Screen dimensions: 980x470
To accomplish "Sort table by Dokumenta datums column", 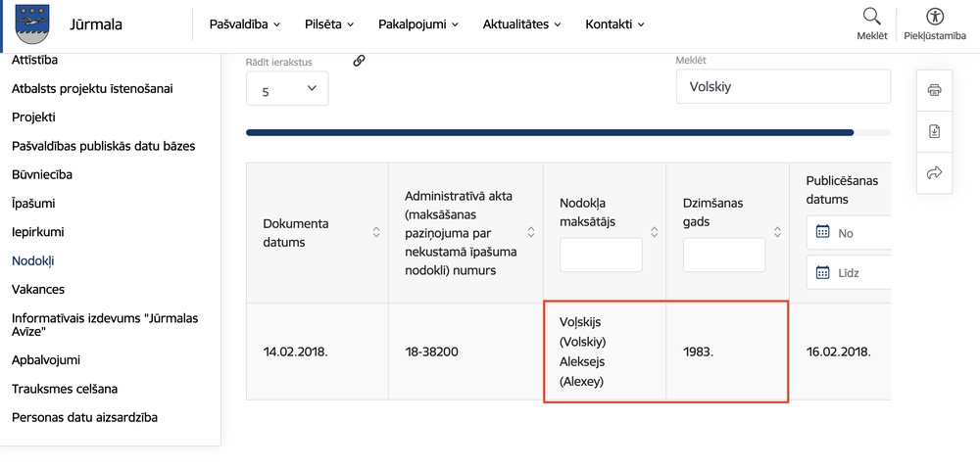I will (376, 233).
